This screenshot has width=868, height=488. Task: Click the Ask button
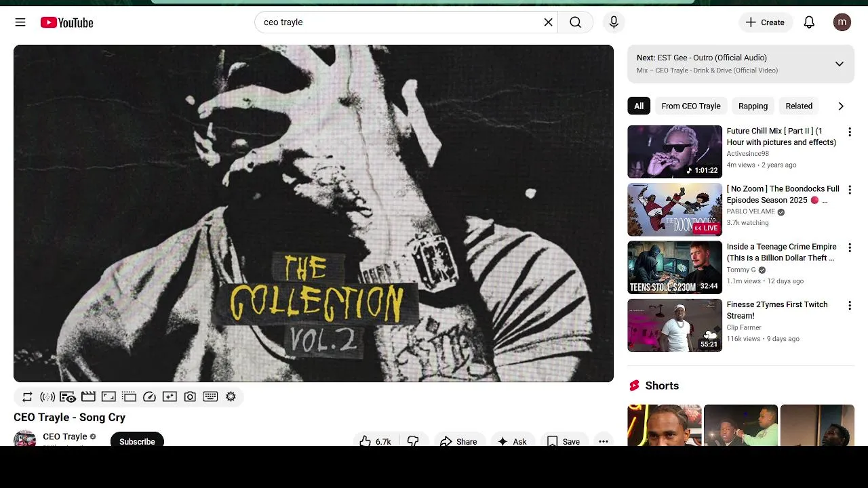[x=513, y=441]
